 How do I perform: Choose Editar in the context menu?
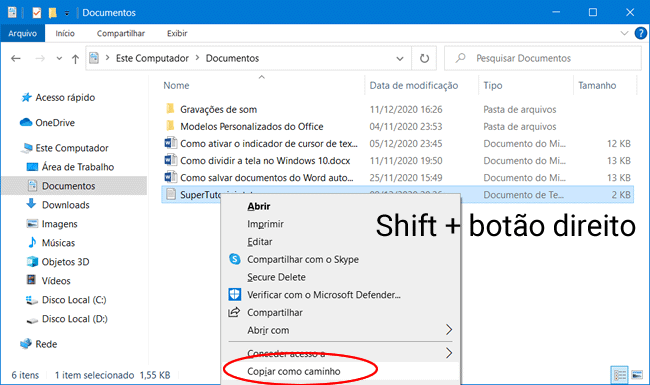[260, 242]
